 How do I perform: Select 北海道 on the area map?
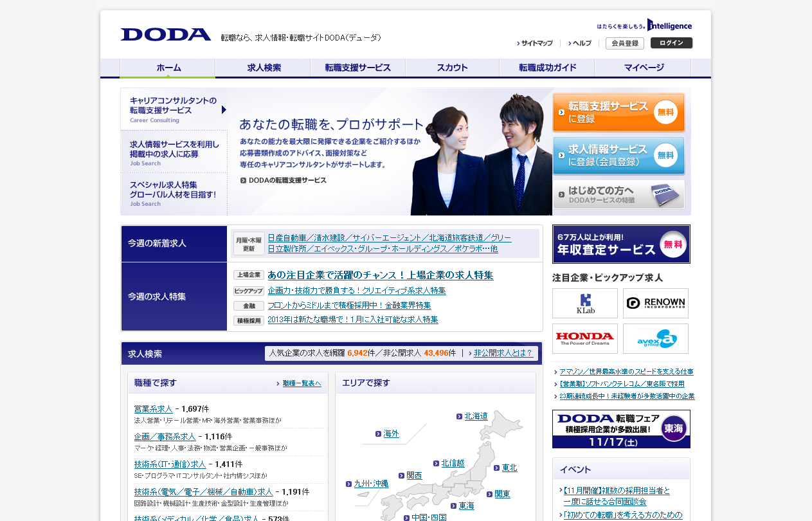point(476,417)
